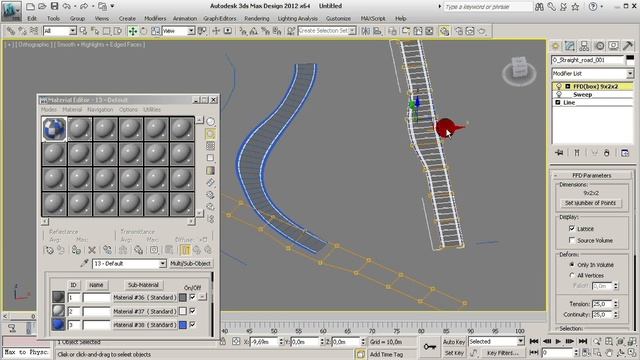Select All Vertices radio button
The image size is (640, 360).
coord(572,275)
